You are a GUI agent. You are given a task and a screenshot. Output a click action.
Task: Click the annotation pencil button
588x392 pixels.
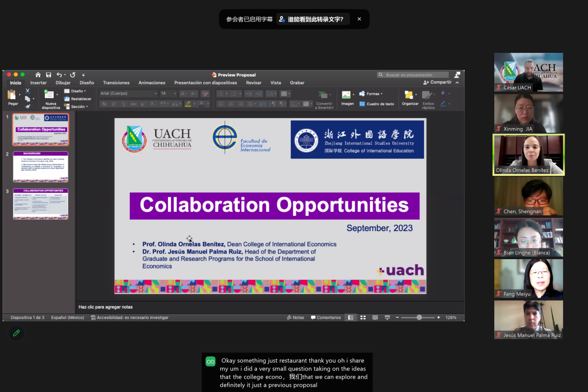pyautogui.click(x=17, y=333)
